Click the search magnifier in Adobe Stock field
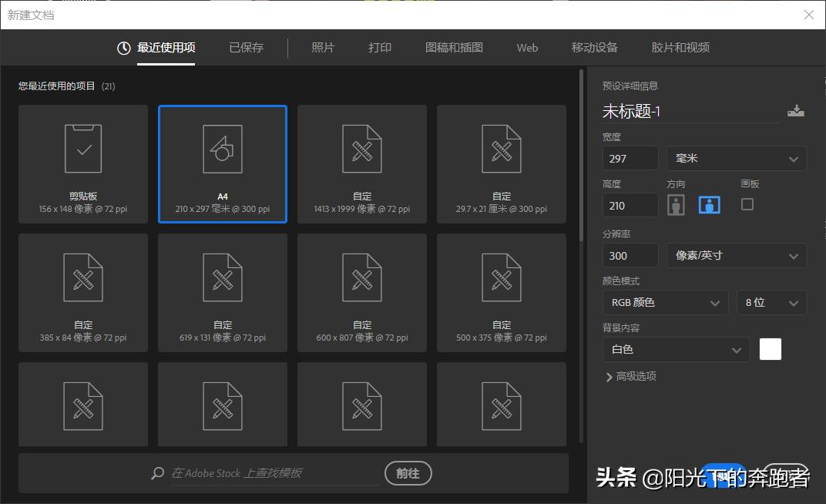This screenshot has height=504, width=826. pos(156,473)
